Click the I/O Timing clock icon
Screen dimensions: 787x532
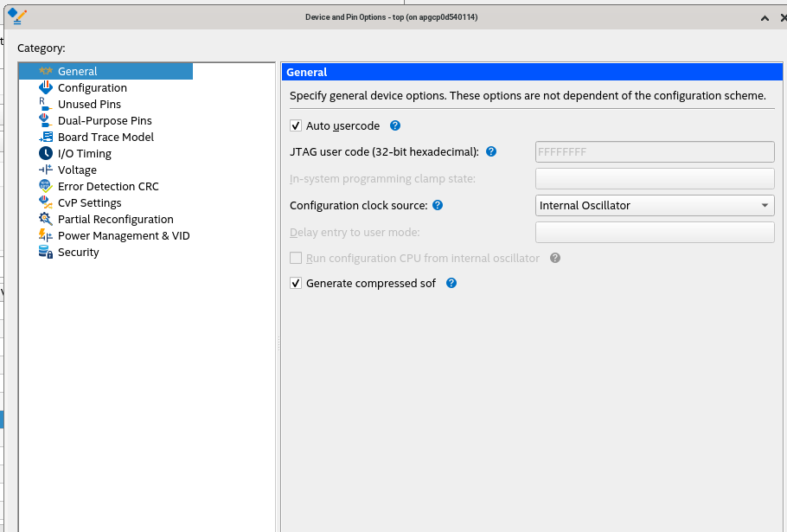46,153
